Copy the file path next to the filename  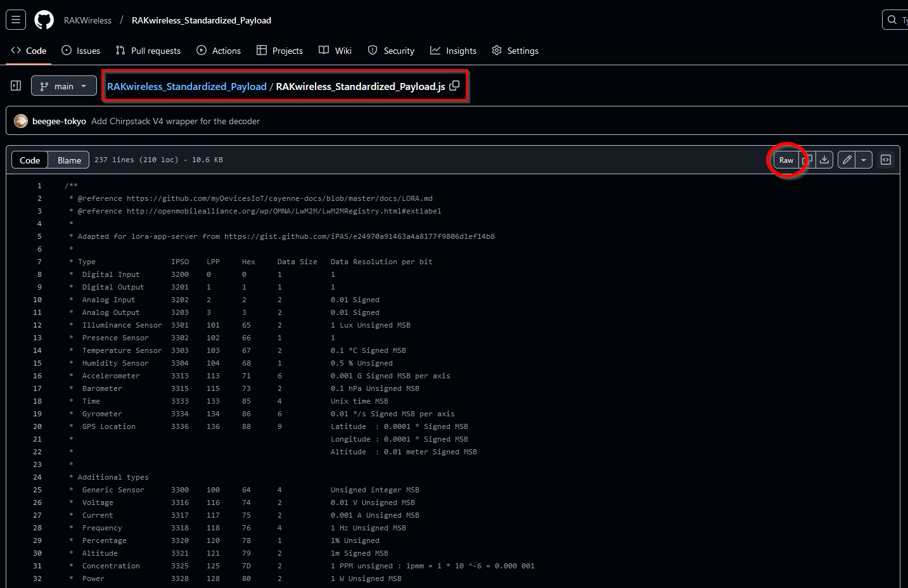coord(454,85)
